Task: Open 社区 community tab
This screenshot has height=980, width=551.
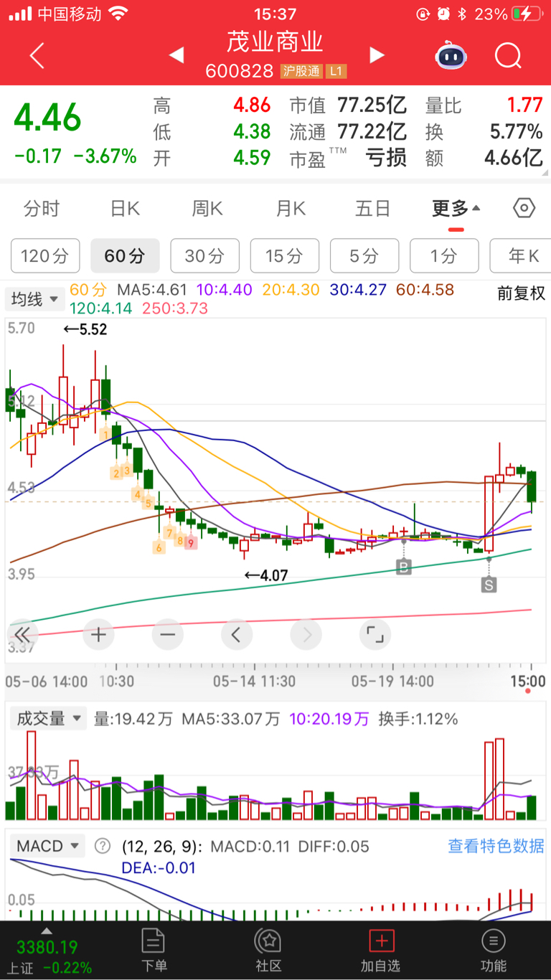Action: [268, 951]
